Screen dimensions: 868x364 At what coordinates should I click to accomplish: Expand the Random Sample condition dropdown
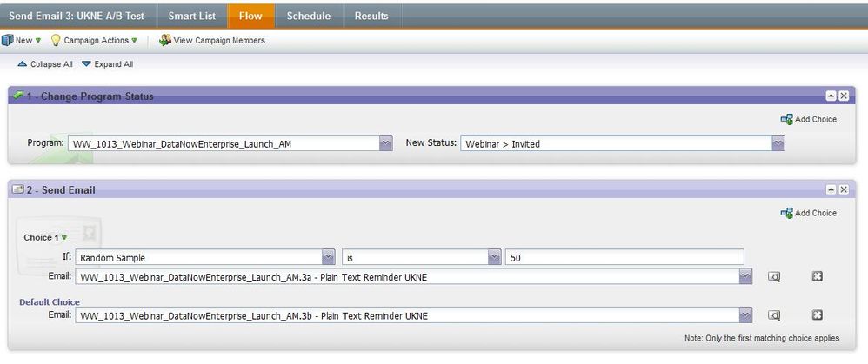[328, 257]
